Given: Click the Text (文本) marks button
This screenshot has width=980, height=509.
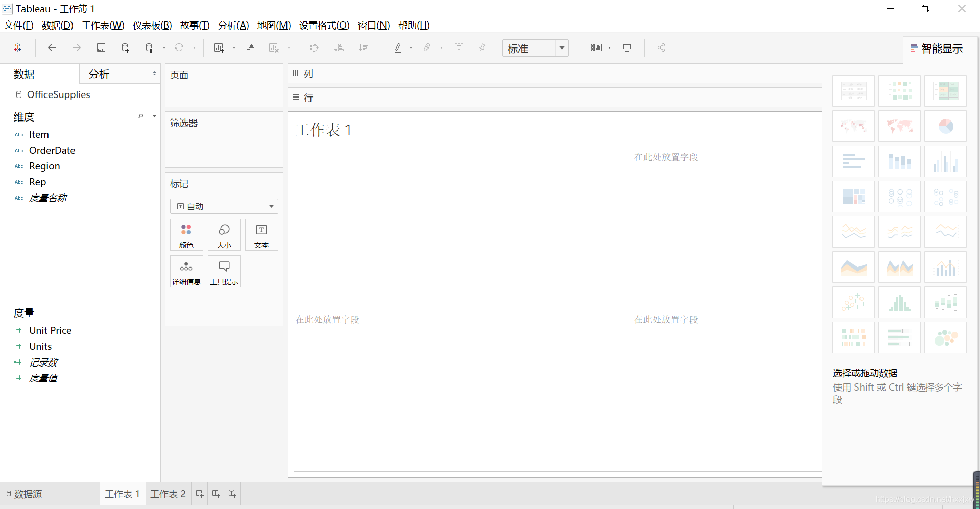Looking at the screenshot, I should 261,235.
